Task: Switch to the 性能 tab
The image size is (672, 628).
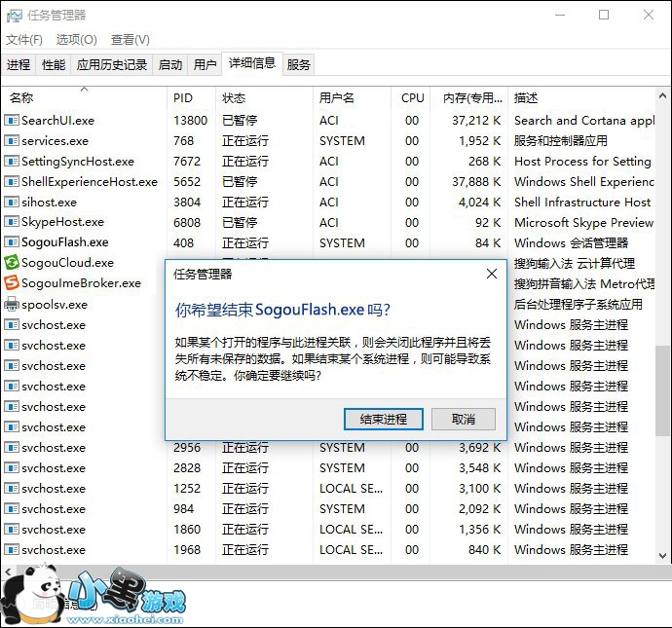Action: click(54, 65)
